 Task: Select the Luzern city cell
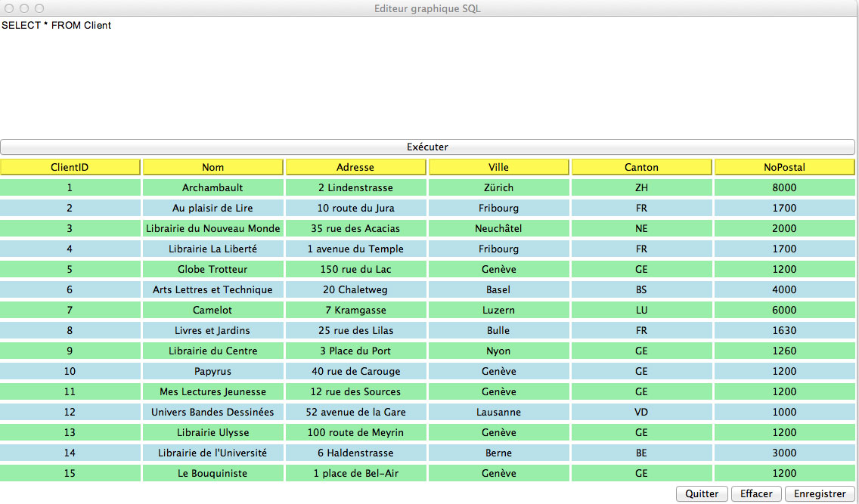(498, 310)
